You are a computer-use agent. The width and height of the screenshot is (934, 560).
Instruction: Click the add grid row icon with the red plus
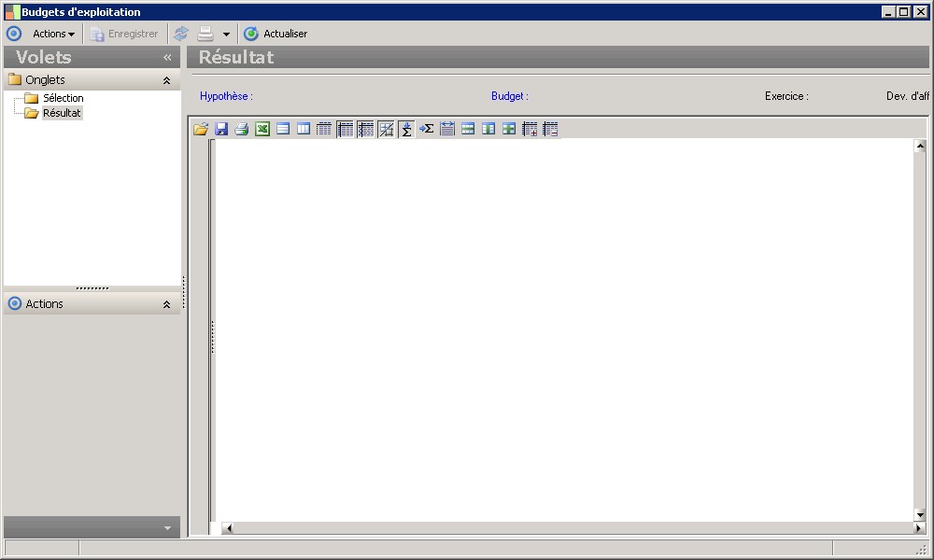[x=530, y=129]
